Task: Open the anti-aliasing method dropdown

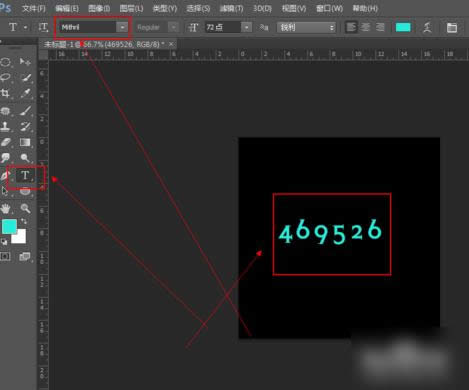Action: tap(306, 27)
